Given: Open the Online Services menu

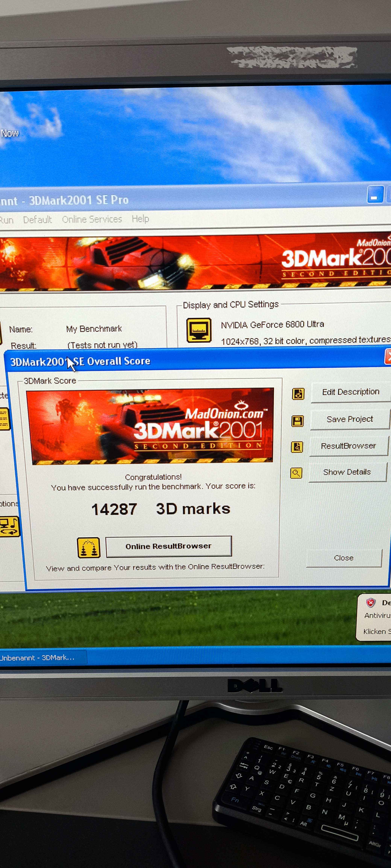Looking at the screenshot, I should point(92,219).
